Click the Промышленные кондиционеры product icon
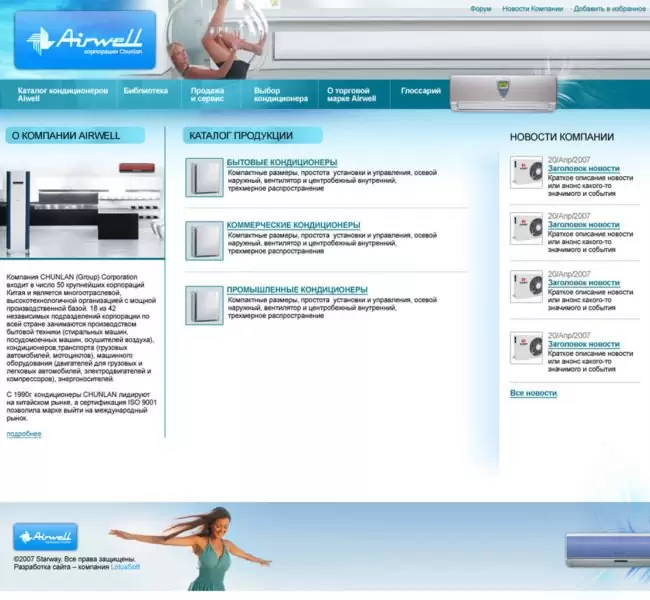Screen dimensions: 650x600 (x=204, y=305)
